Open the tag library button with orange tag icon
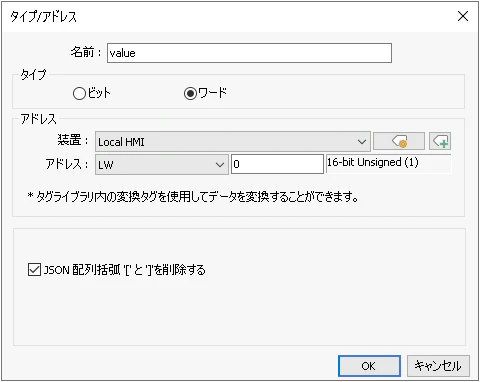480x382 pixels. click(399, 141)
